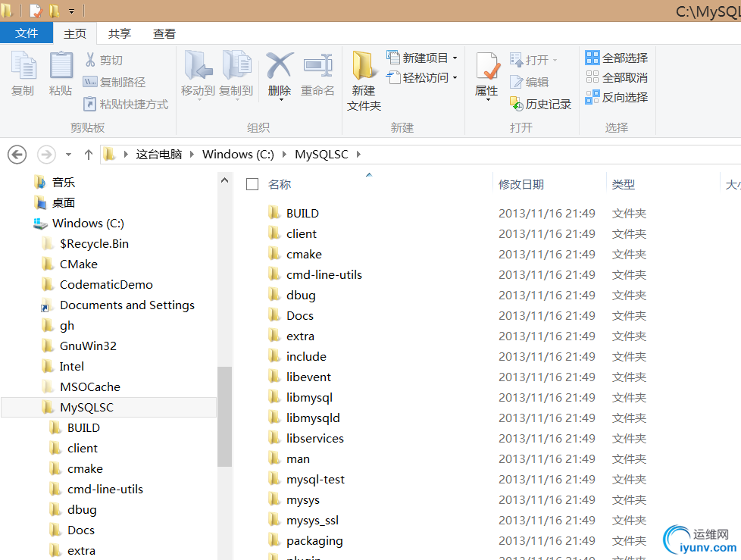
Task: Select the 桌面 (Desktop) tree item
Action: 64,203
